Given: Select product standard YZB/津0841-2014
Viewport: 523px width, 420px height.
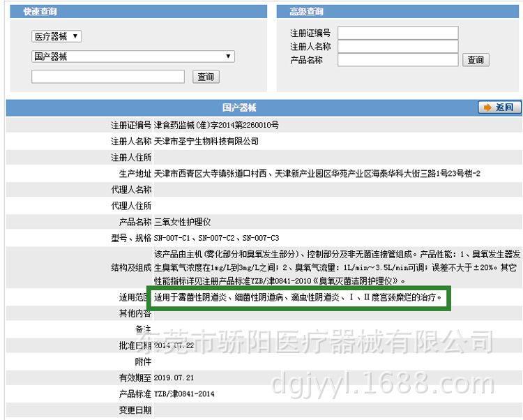Looking at the screenshot, I should pos(184,394).
